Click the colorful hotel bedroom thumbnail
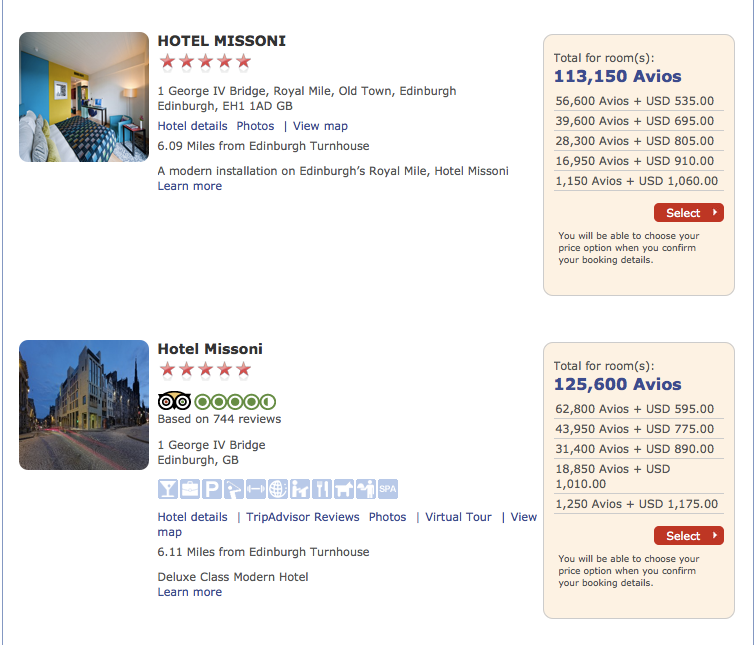Viewport: 755px width, 645px height. pos(84,97)
